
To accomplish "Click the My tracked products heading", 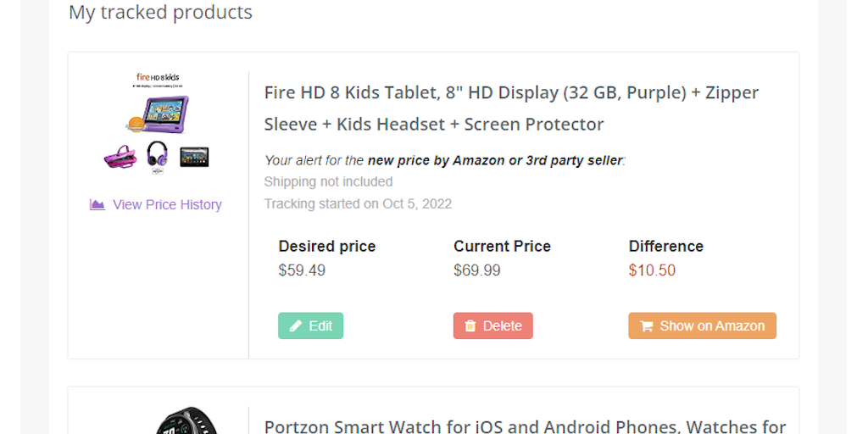I will click(160, 13).
